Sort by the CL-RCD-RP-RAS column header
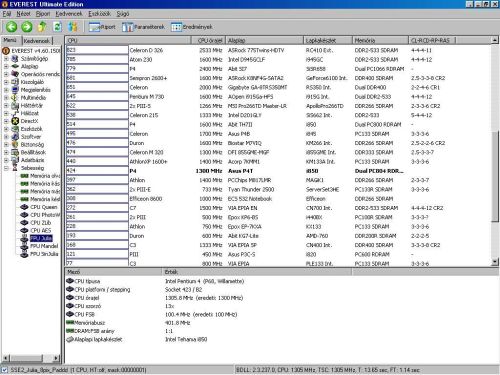 tap(432, 40)
